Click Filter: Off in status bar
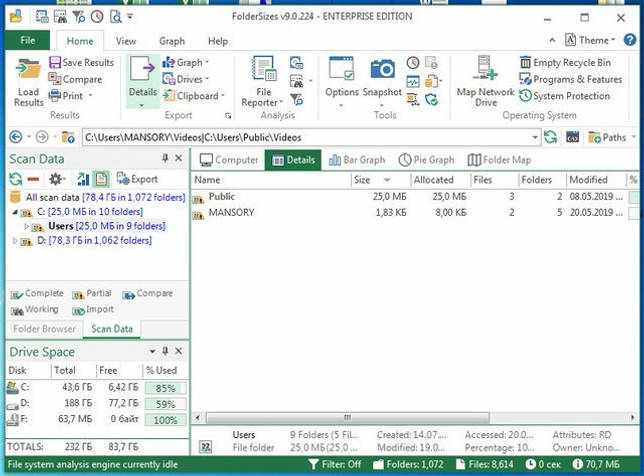The height and width of the screenshot is (476, 644). coord(334,465)
